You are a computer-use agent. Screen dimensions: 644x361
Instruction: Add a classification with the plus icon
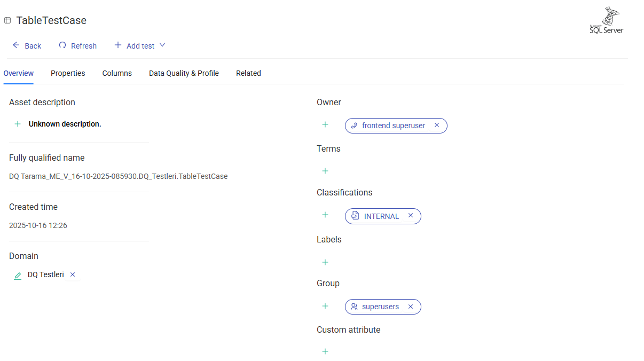325,215
